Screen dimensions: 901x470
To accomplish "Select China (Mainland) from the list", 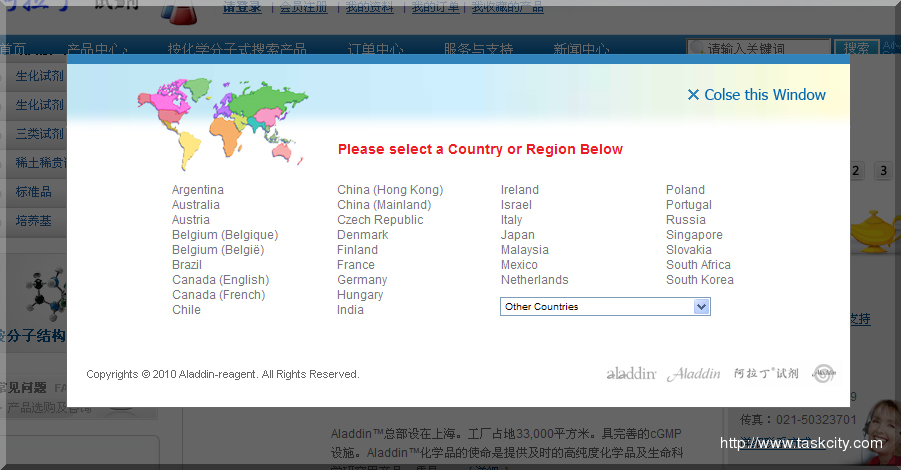I will [x=384, y=205].
